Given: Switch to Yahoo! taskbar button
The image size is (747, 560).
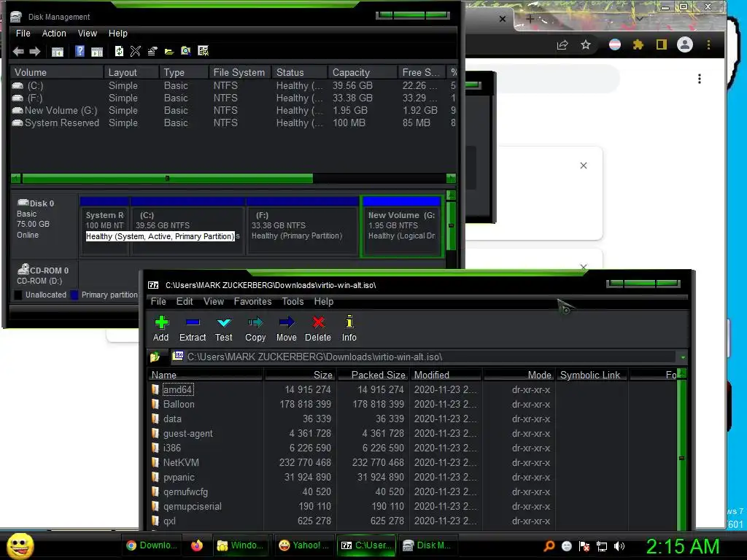Looking at the screenshot, I should pos(304,545).
